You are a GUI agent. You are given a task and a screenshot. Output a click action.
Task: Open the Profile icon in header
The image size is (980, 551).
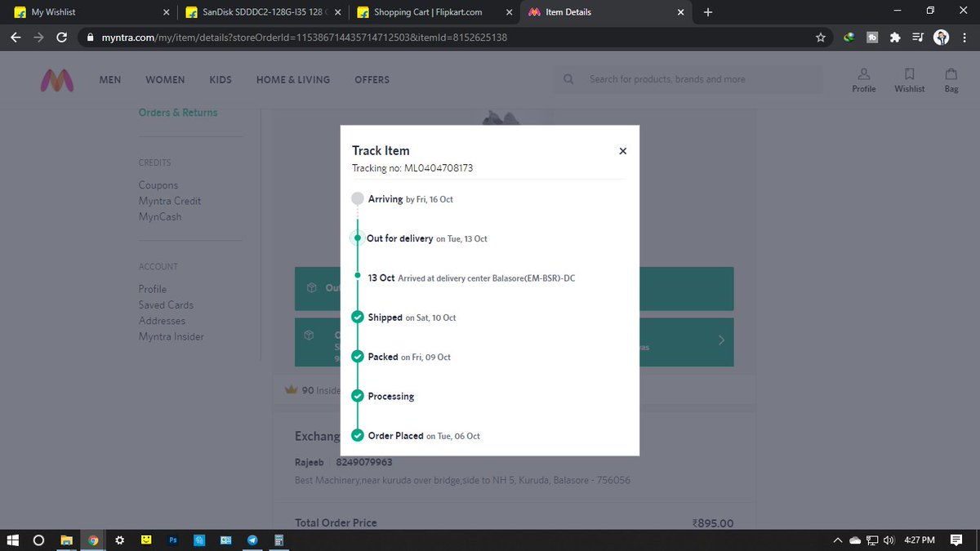point(864,79)
